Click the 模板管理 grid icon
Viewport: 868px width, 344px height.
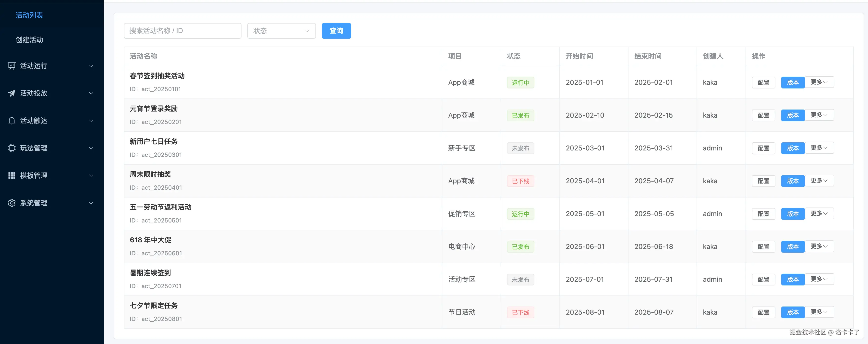pyautogui.click(x=12, y=175)
